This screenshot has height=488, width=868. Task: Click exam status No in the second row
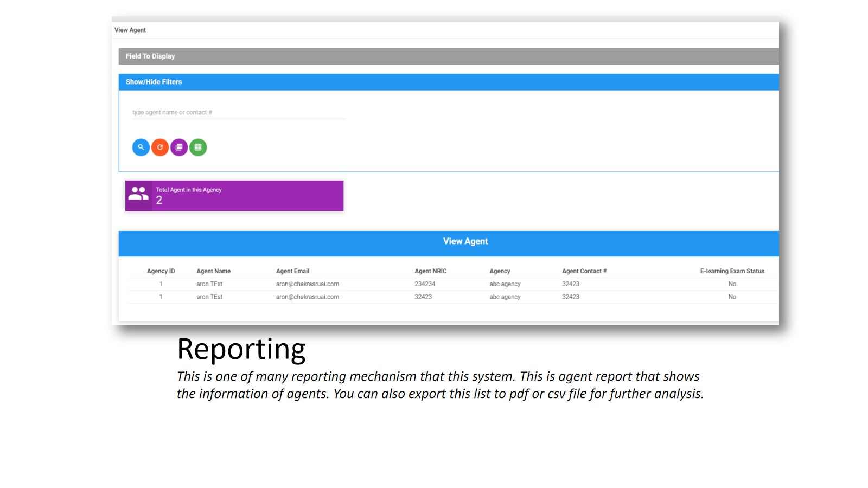point(732,297)
